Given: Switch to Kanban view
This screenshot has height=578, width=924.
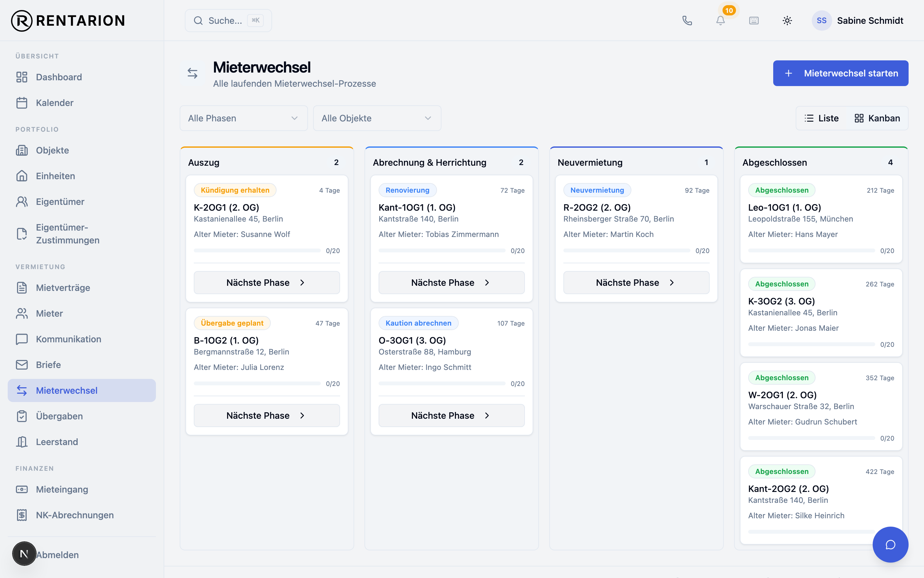Looking at the screenshot, I should click(877, 118).
